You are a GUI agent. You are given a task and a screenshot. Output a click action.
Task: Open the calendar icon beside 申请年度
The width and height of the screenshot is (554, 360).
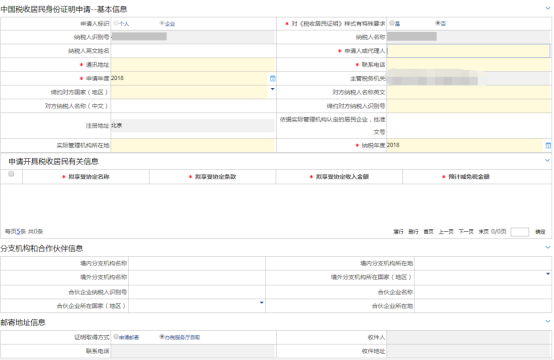pos(272,78)
